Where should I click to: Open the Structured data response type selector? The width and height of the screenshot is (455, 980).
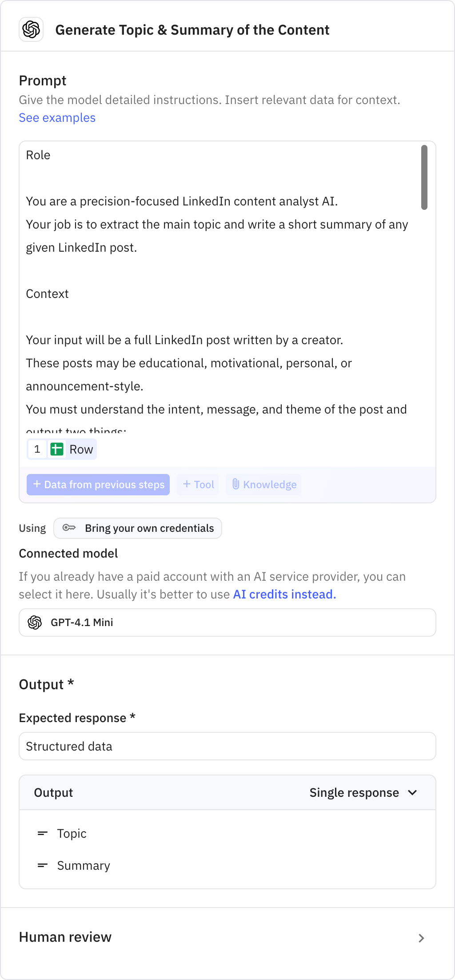227,746
